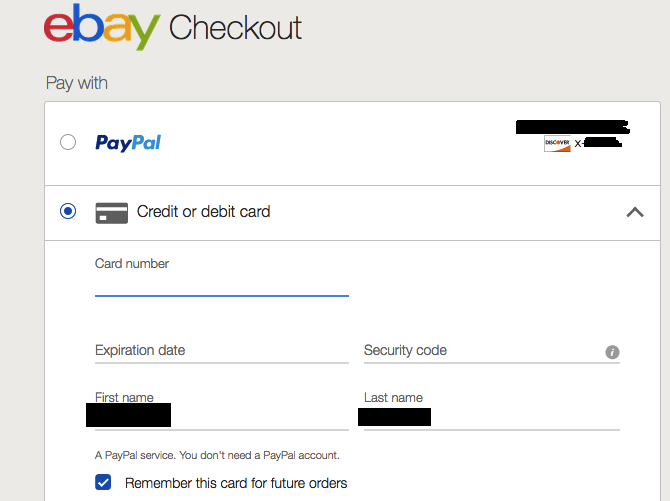Click the "Pay with" section label

tap(77, 83)
